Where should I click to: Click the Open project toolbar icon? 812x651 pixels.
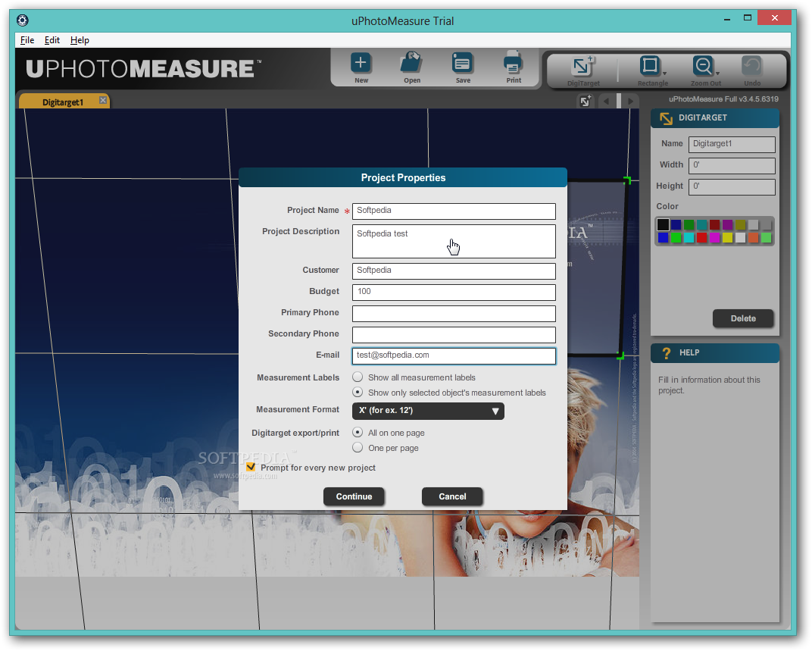coord(412,63)
